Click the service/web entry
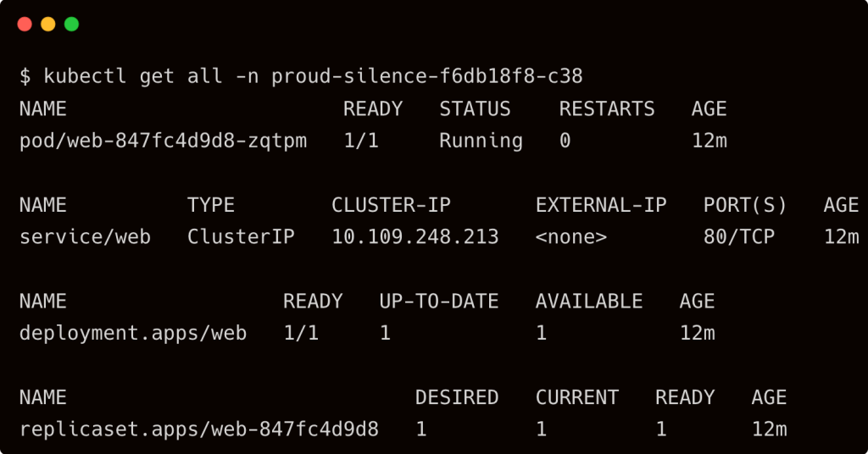Image resolution: width=868 pixels, height=454 pixels. [x=86, y=236]
